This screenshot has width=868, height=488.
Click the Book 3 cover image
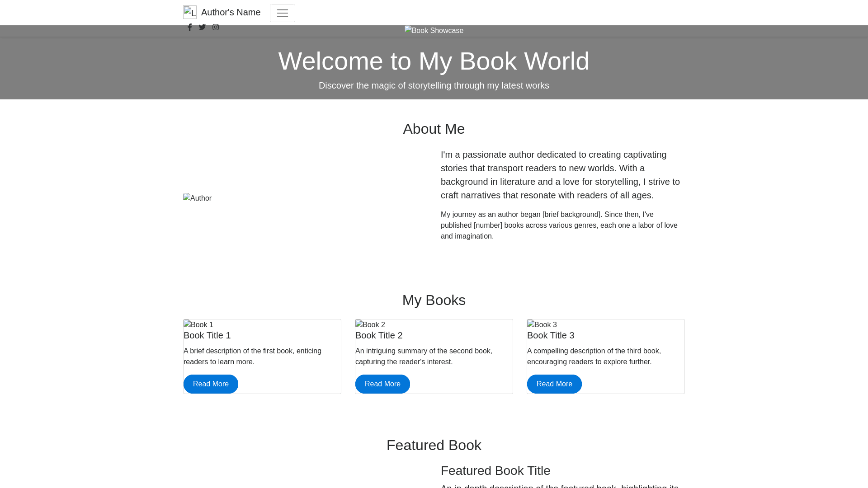(542, 324)
